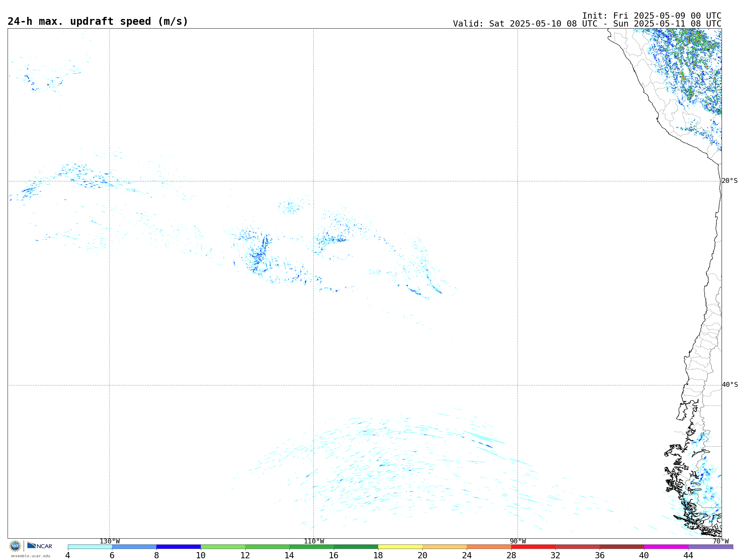Click colorbar tick label 40

click(644, 556)
